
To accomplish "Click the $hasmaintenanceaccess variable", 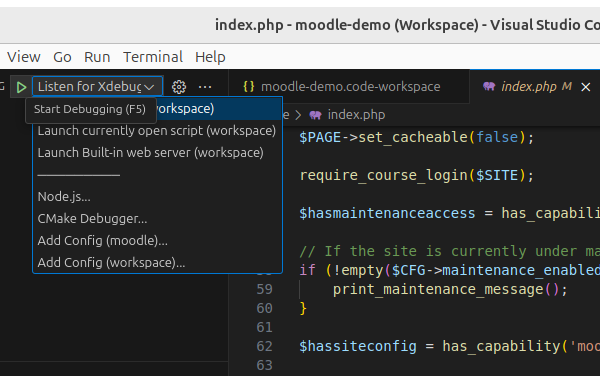I will 387,213.
